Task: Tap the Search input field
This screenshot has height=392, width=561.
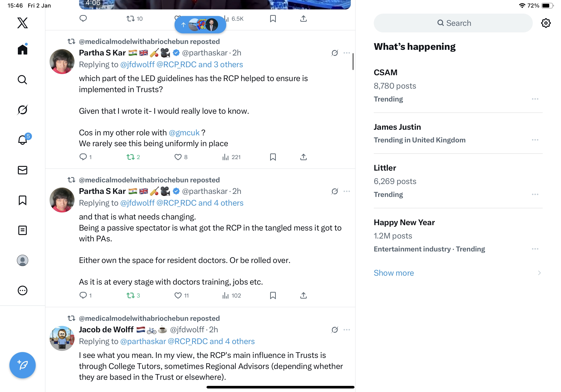Action: [x=453, y=23]
